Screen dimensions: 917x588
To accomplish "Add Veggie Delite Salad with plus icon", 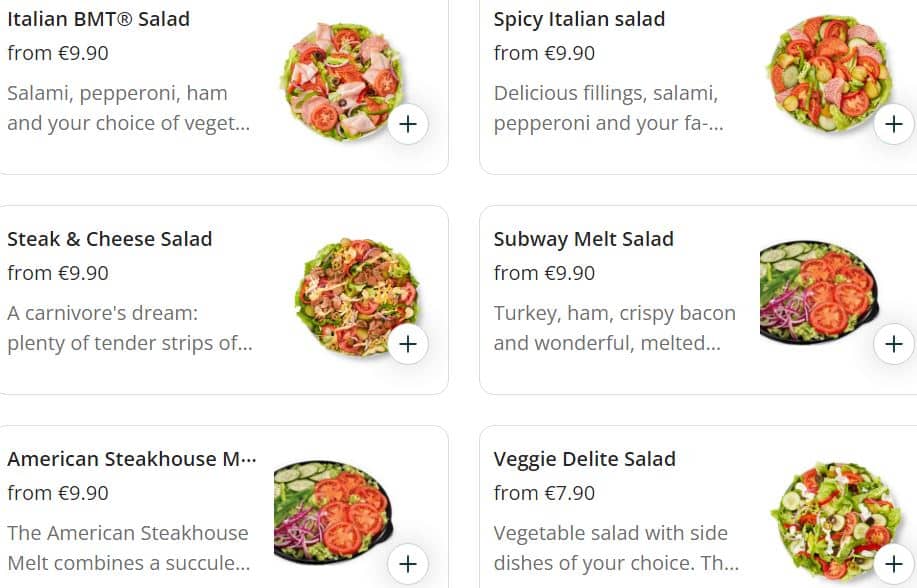I will point(893,564).
